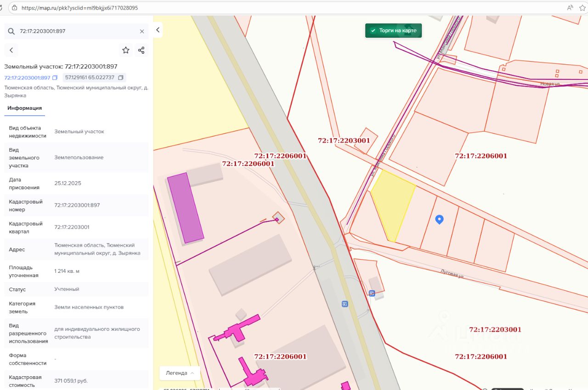Go back with the left arrow button
Image resolution: width=588 pixels, height=390 pixels.
click(11, 50)
